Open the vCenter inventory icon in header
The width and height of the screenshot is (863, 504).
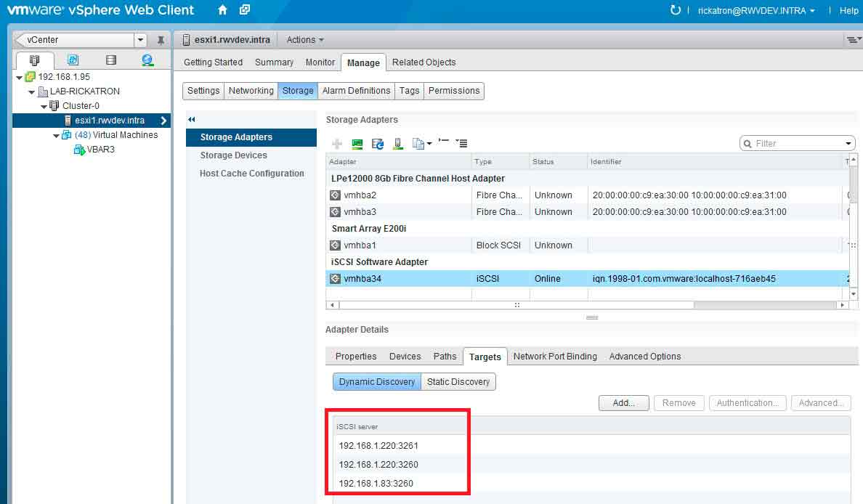(245, 10)
